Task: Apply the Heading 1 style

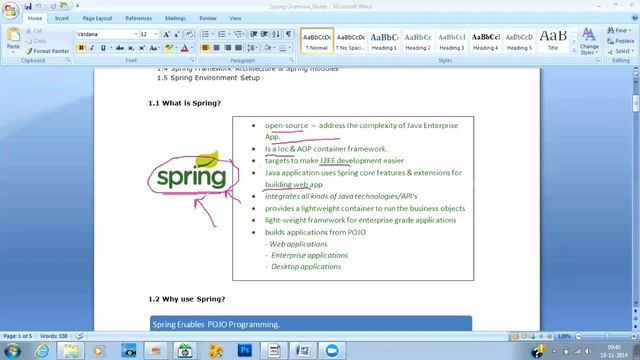Action: (x=384, y=40)
